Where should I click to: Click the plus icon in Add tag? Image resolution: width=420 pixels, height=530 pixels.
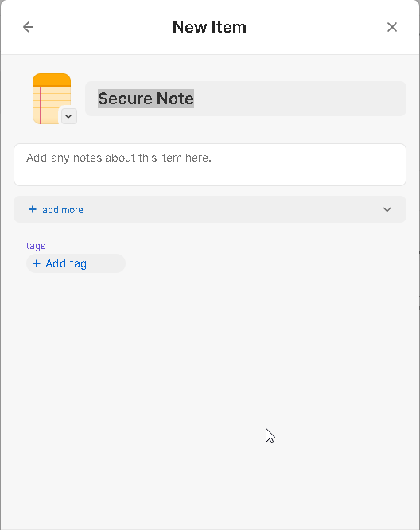click(x=37, y=263)
